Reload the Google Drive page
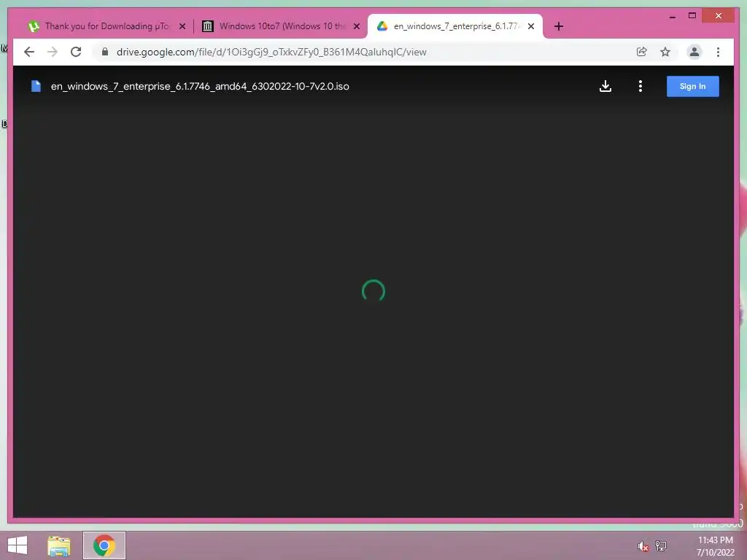747x560 pixels. click(x=76, y=52)
